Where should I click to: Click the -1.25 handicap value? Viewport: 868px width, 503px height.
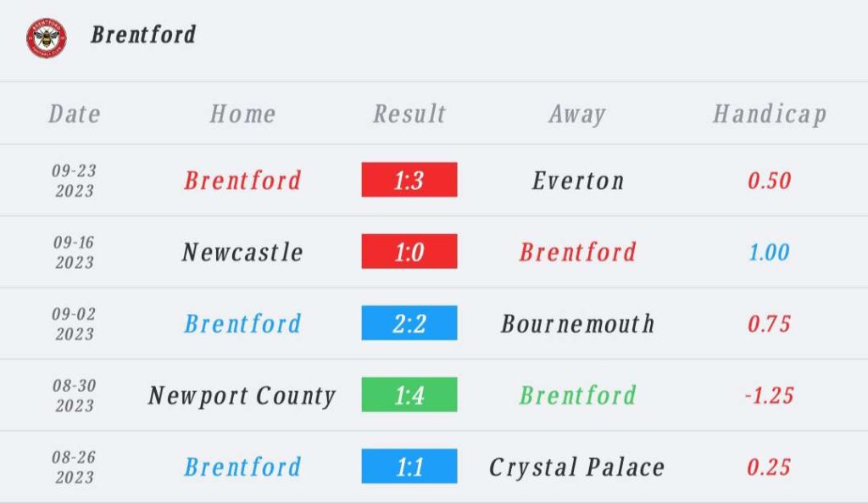point(769,395)
